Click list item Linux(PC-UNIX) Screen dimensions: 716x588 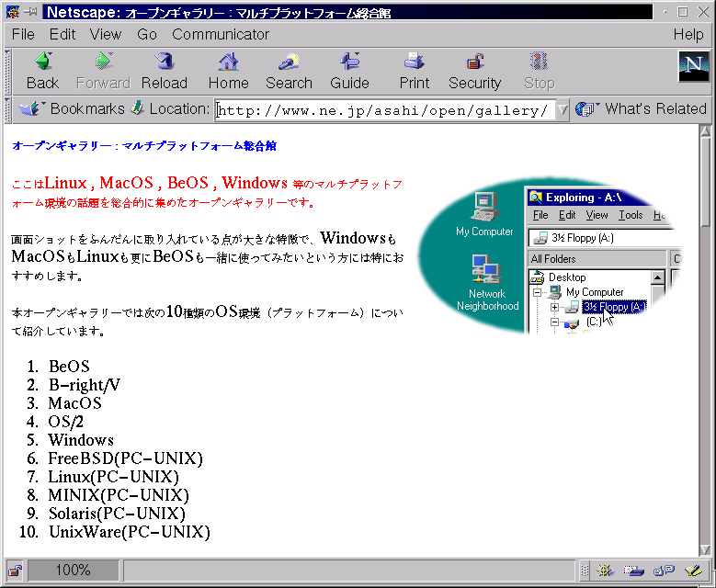click(x=114, y=477)
